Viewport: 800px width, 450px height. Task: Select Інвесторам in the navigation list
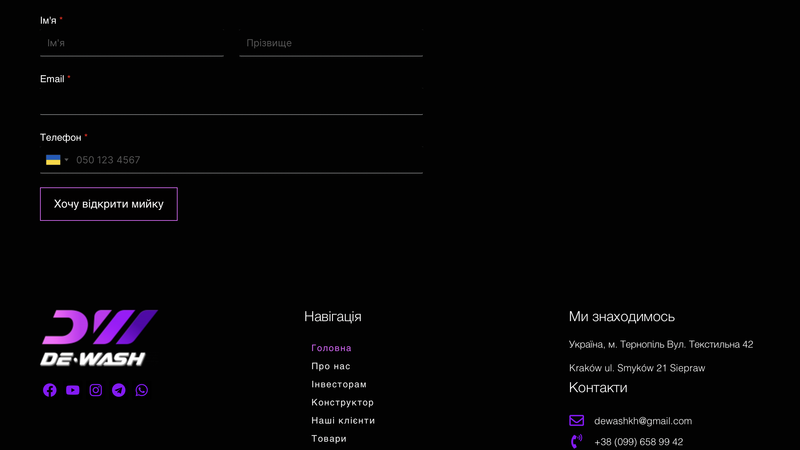point(339,384)
